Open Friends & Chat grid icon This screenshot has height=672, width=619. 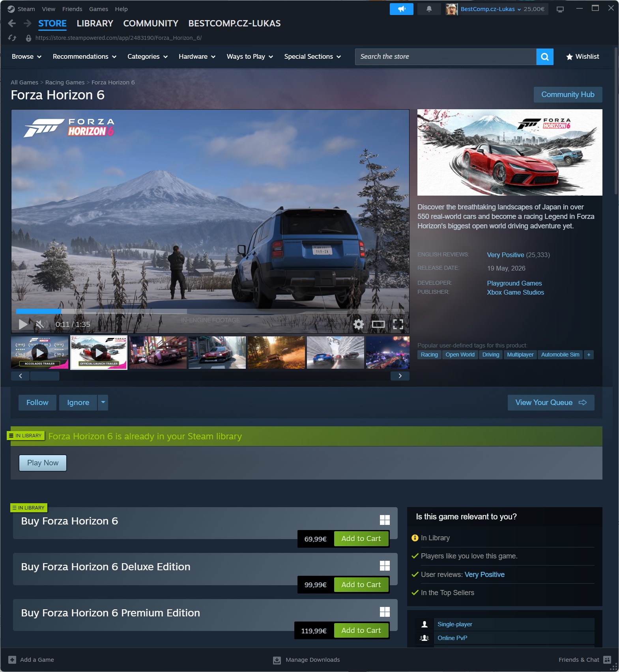[x=607, y=659]
